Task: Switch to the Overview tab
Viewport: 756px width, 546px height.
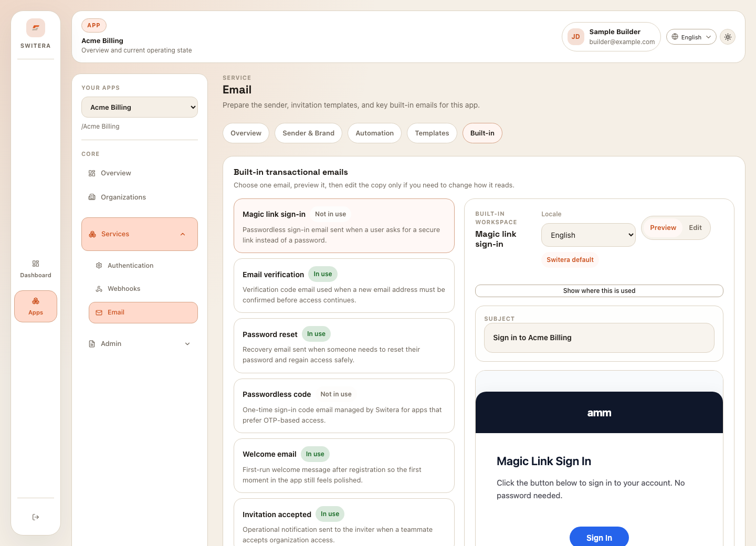Action: 246,133
